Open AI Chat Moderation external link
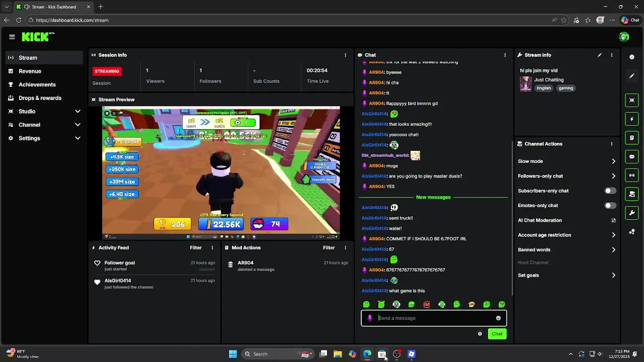Image resolution: width=644 pixels, height=362 pixels. pos(613,220)
